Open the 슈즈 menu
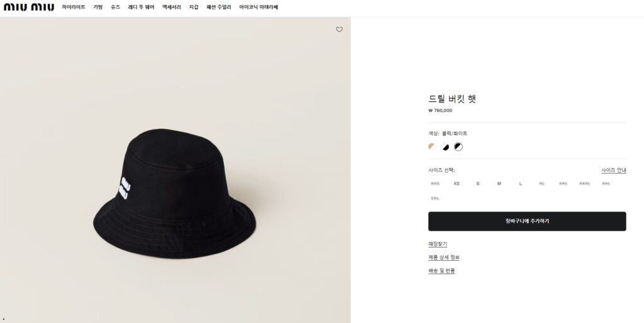The height and width of the screenshot is (323, 644). pyautogui.click(x=116, y=8)
